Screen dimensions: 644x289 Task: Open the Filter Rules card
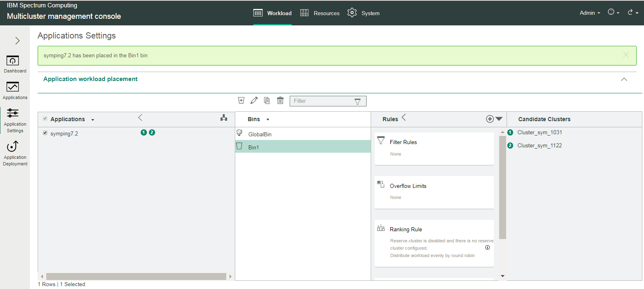click(434, 149)
